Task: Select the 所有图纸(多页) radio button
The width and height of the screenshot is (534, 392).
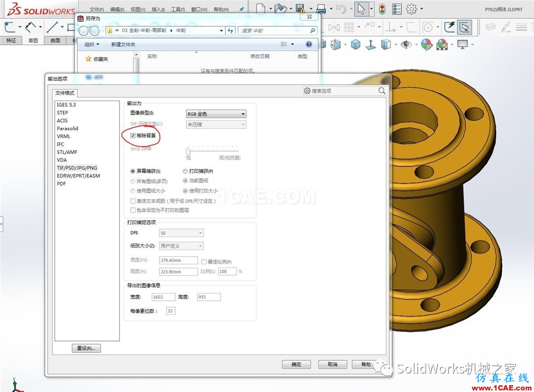Action: click(133, 181)
